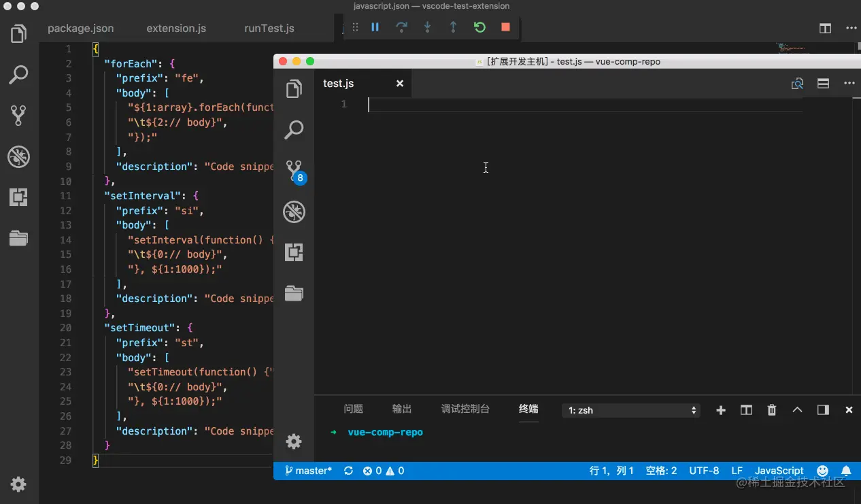This screenshot has width=861, height=504.
Task: Click feedback smiley in status bar
Action: coord(822,471)
